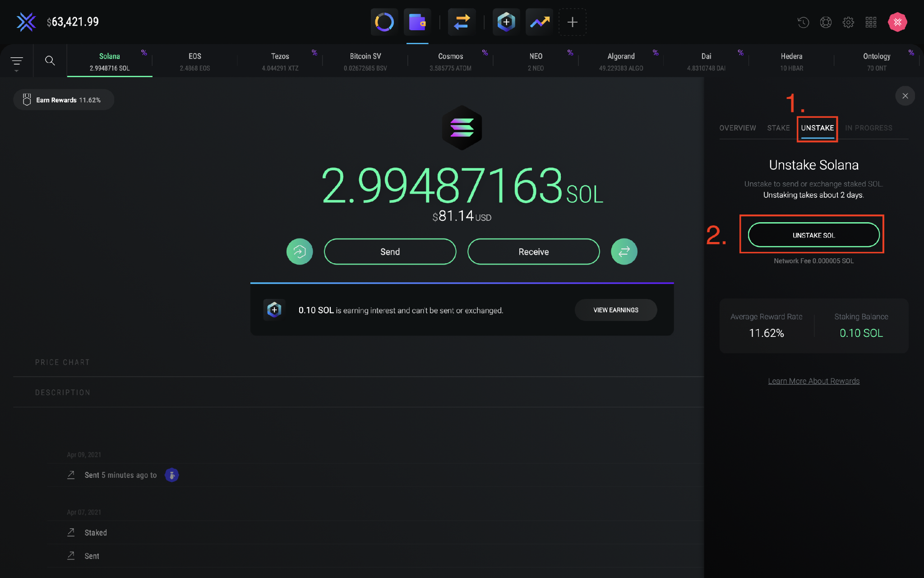Screen dimensions: 924x578
Task: Close the staking side panel
Action: [x=905, y=96]
